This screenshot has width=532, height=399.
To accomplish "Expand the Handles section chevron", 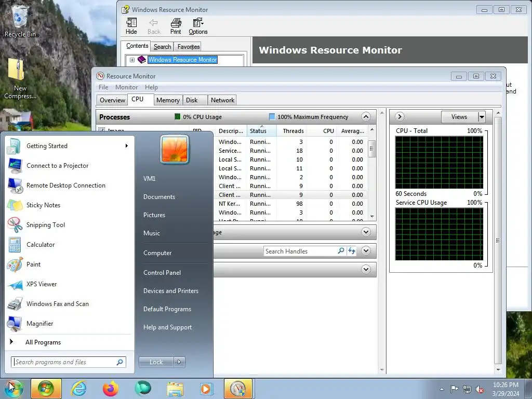I will click(366, 251).
